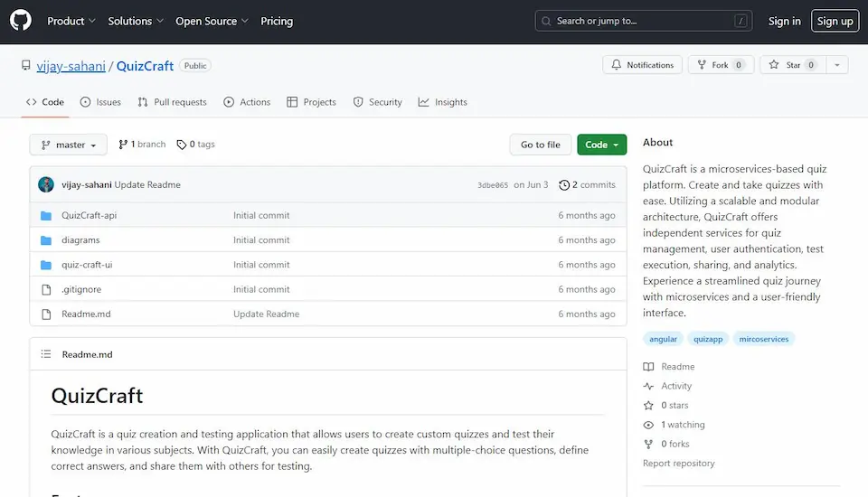The image size is (868, 497).
Task: Click the quiz-craft-ui folder icon
Action: click(46, 265)
